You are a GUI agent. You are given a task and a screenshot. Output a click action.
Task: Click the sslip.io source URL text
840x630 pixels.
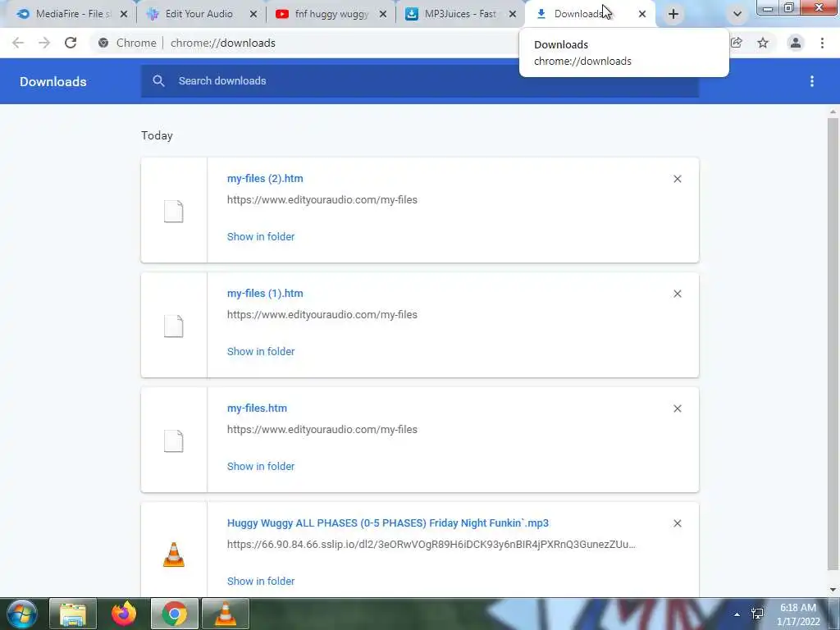(x=431, y=545)
